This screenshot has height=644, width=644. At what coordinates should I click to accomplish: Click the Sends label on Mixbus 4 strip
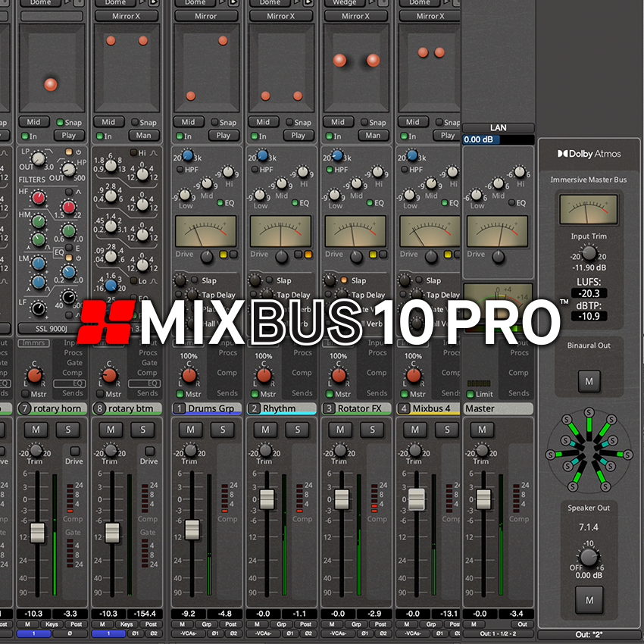(452, 392)
